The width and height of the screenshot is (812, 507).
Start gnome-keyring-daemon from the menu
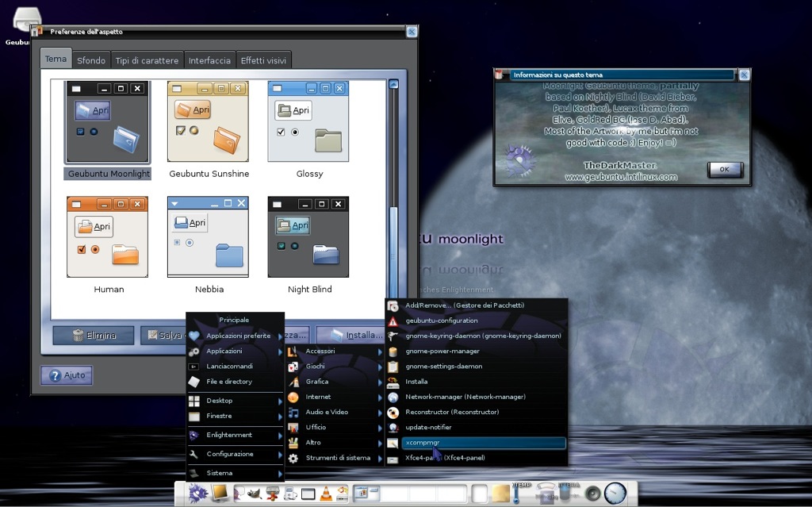[477, 336]
